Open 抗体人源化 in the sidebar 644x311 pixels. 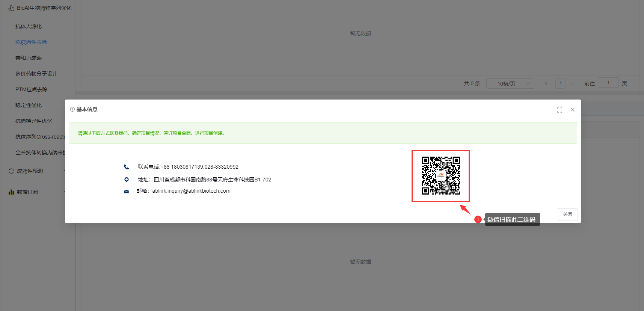pos(29,26)
